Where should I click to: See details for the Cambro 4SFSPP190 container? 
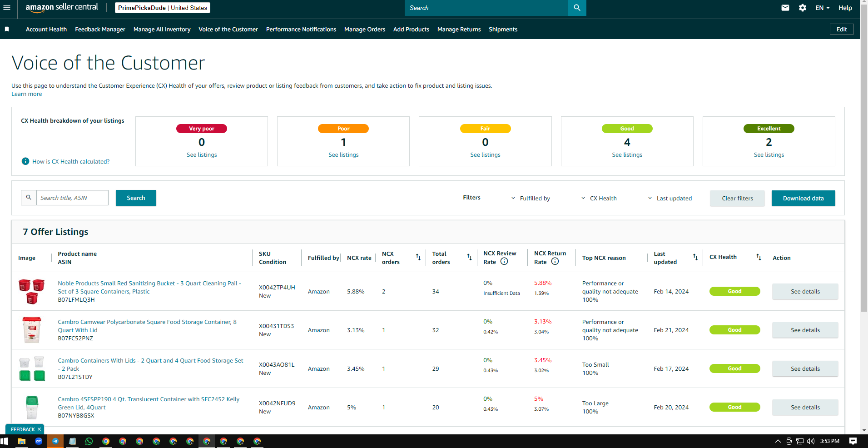(x=805, y=407)
